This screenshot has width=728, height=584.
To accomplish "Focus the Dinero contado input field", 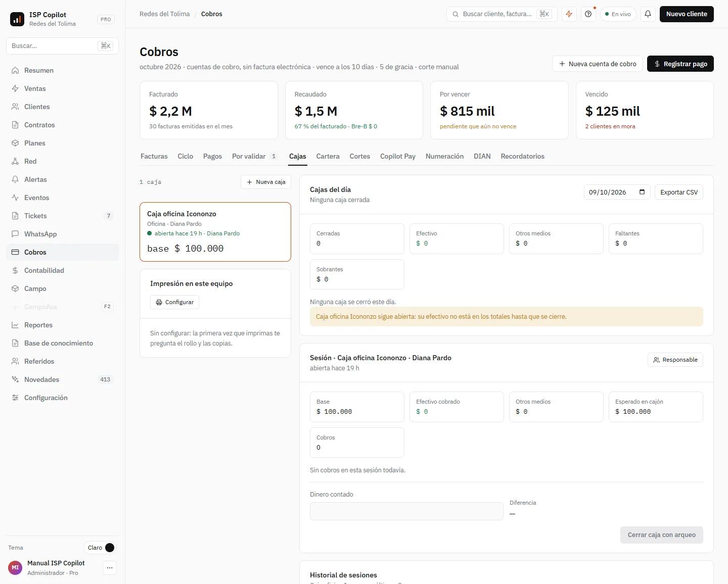I will click(x=406, y=511).
